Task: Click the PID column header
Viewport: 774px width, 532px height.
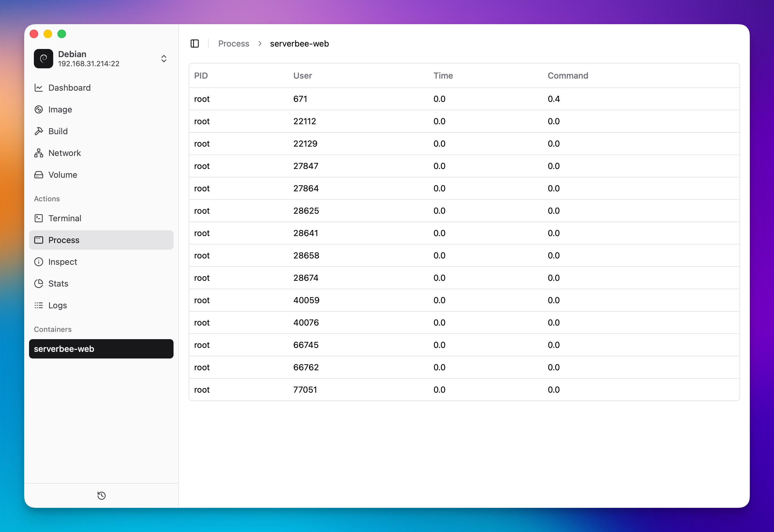Action: pos(201,75)
